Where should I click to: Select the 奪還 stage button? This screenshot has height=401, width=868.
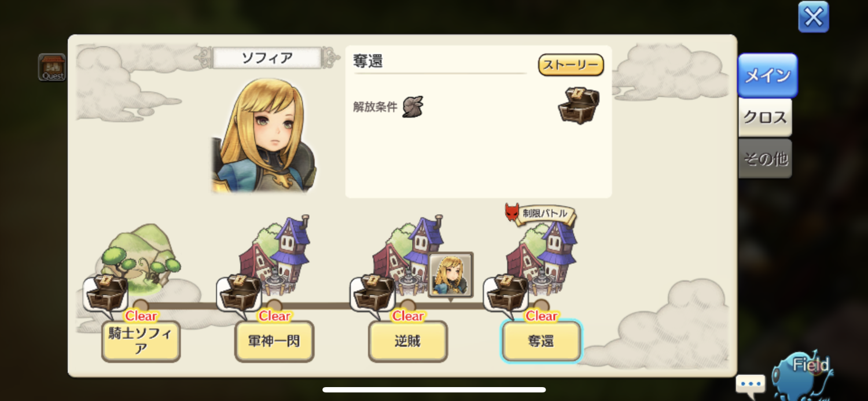541,341
